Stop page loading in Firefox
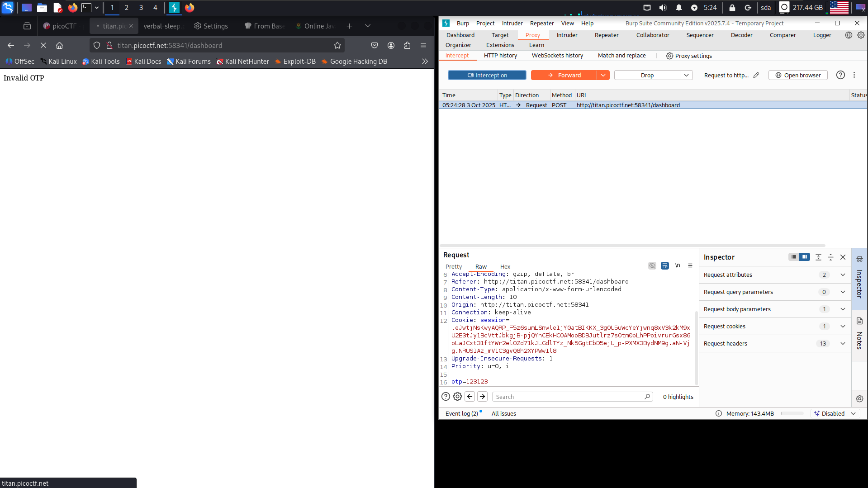This screenshot has height=488, width=868. 43,45
